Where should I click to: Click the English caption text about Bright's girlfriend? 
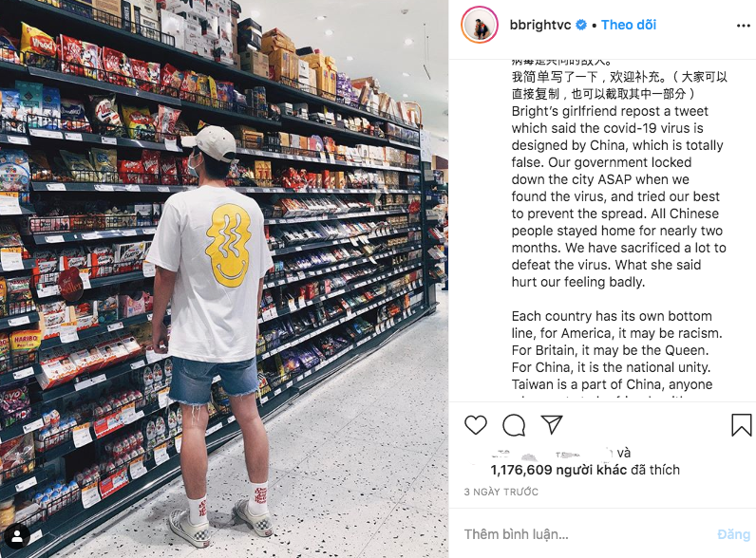click(x=618, y=196)
